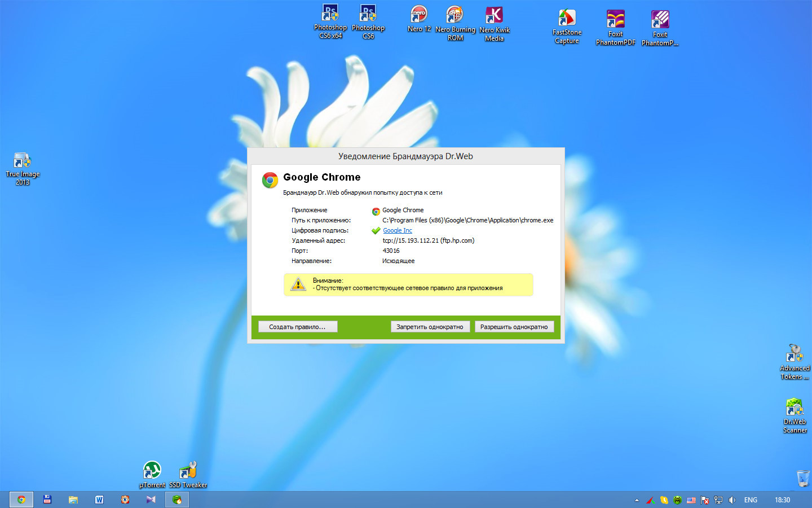
Task: Click 'Разрешить однократно' to allow once
Action: coord(514,327)
